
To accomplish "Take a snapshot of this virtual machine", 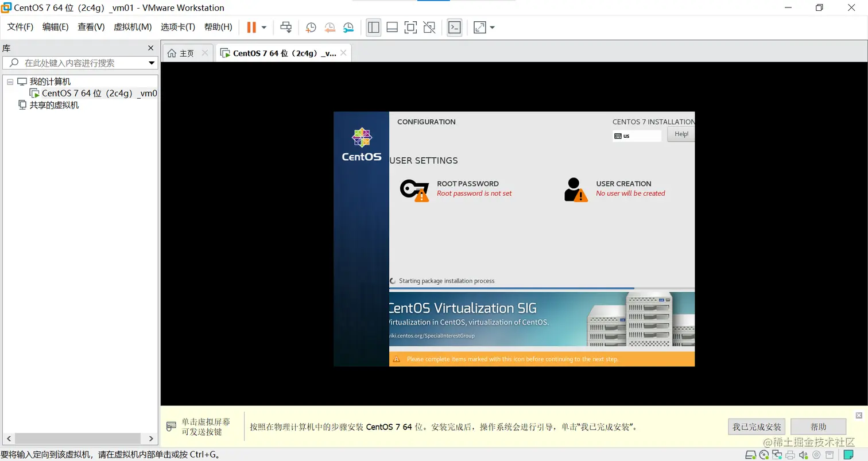I will pos(311,27).
